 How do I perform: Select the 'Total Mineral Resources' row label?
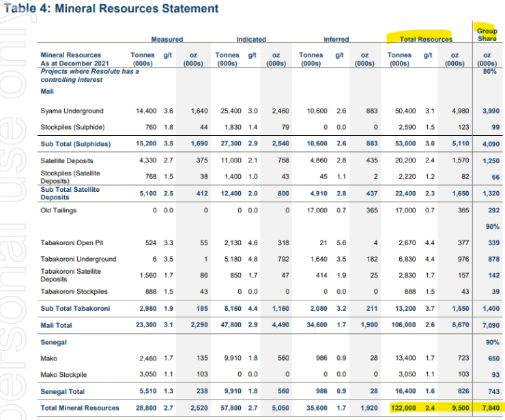[81, 408]
